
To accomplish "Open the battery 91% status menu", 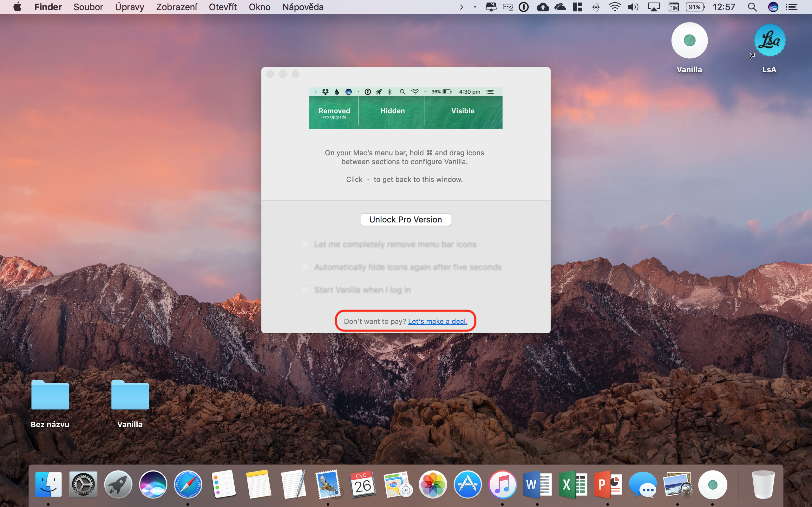I will [x=695, y=7].
